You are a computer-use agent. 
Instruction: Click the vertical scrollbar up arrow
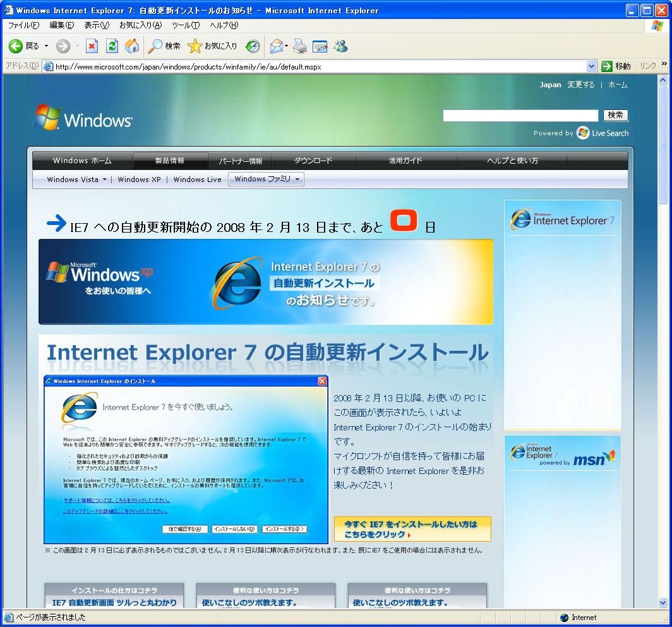663,80
